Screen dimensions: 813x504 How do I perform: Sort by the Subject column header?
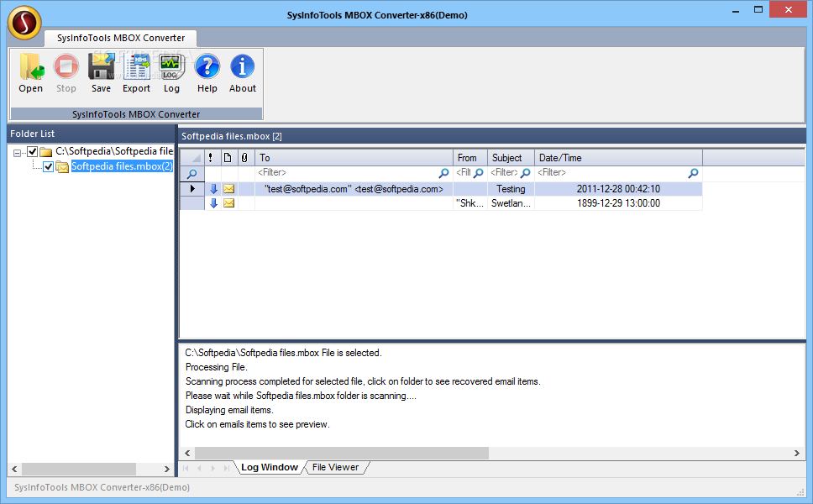[511, 158]
